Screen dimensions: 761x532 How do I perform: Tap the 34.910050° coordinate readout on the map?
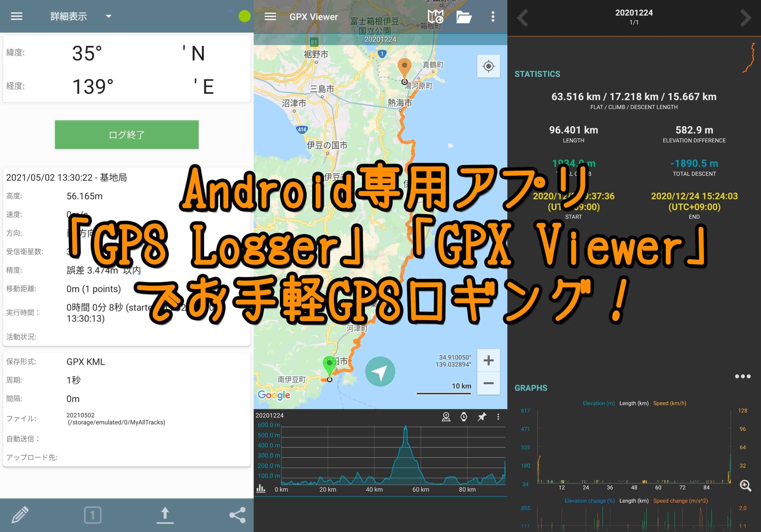click(x=455, y=357)
